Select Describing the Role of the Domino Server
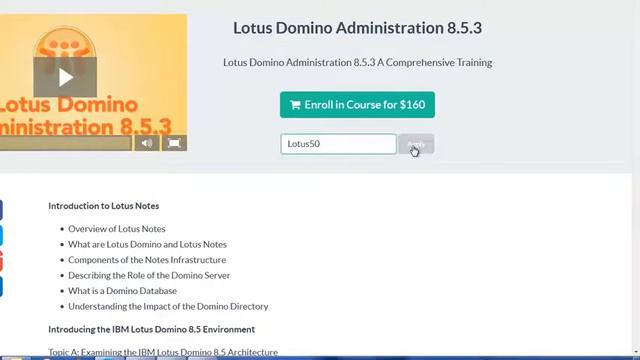The image size is (640, 360). (x=149, y=275)
